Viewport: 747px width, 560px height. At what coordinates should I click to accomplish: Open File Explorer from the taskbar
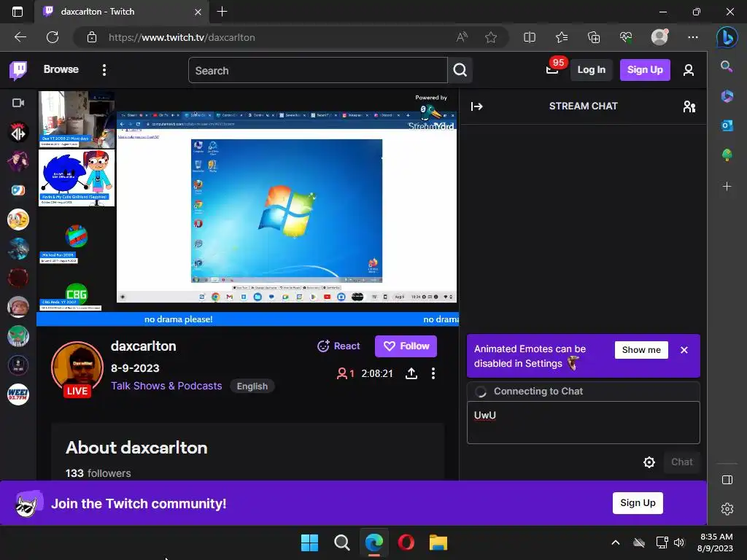[x=438, y=542]
